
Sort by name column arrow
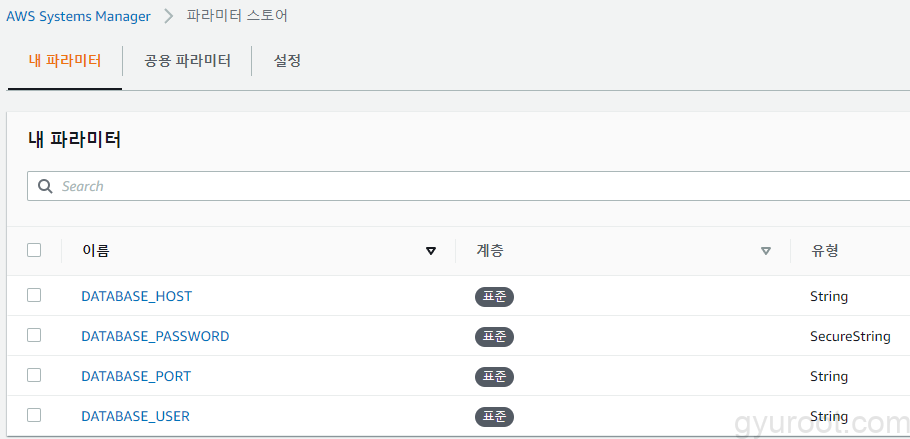pos(431,251)
